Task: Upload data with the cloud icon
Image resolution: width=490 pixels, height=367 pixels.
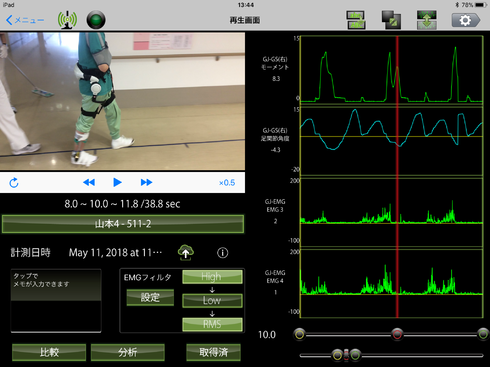Action: 186,252
